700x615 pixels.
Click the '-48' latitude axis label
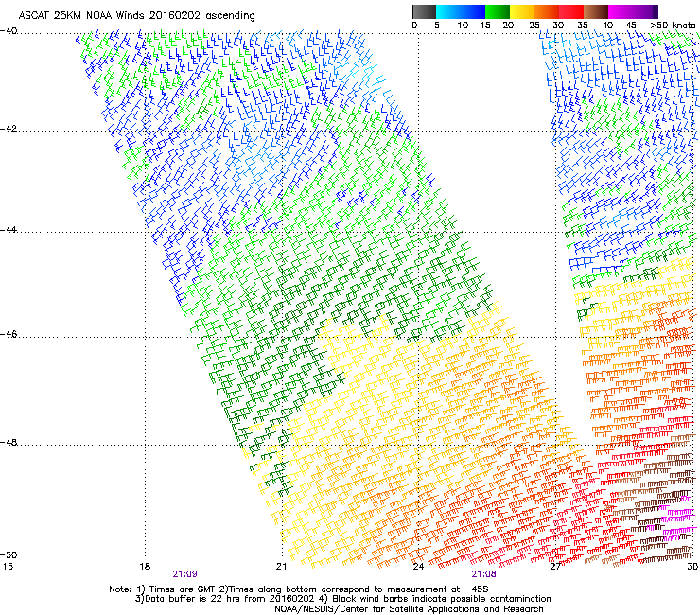point(9,442)
